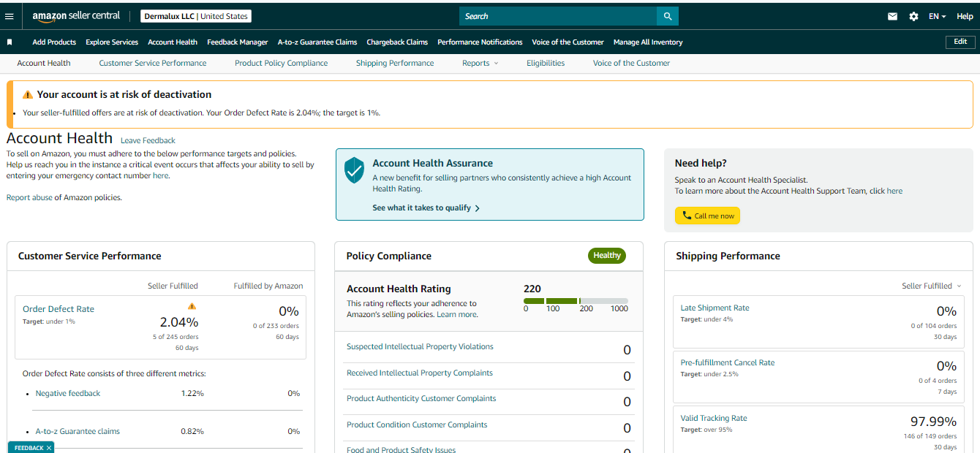Click the Leave Feedback link

(x=148, y=140)
